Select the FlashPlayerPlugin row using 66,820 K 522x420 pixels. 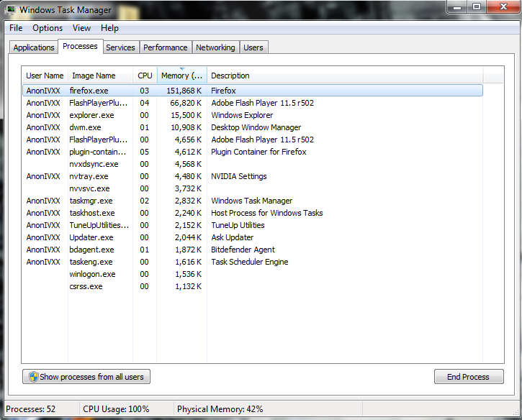253,103
